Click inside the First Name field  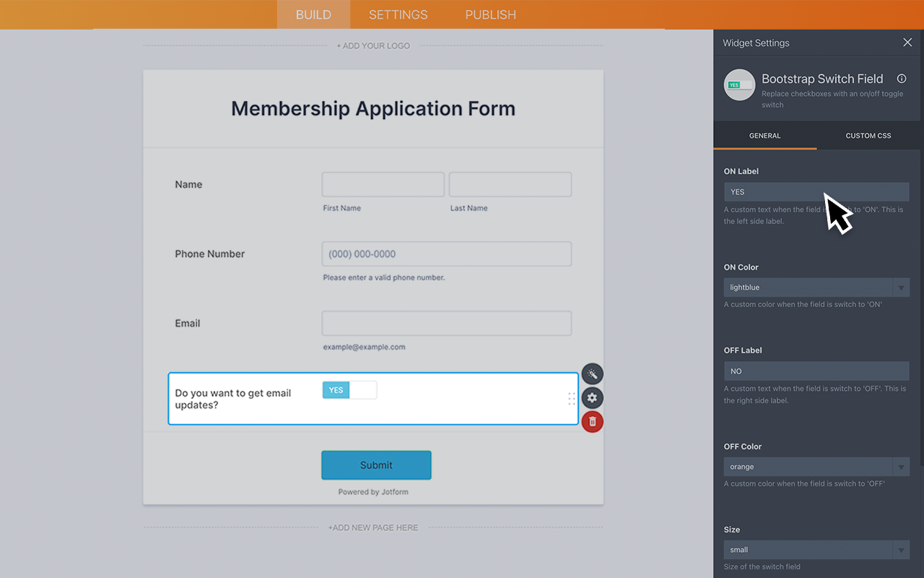pyautogui.click(x=383, y=184)
